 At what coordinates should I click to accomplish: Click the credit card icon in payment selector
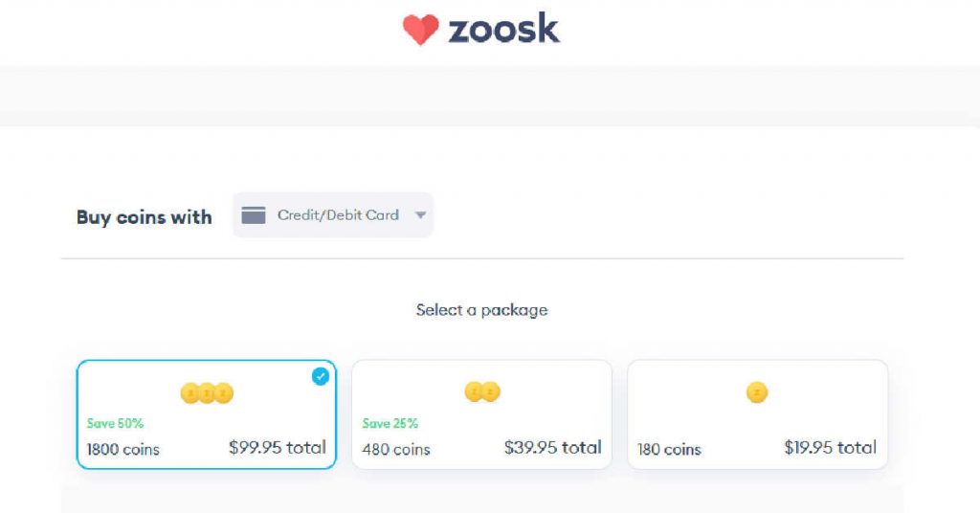pos(253,215)
